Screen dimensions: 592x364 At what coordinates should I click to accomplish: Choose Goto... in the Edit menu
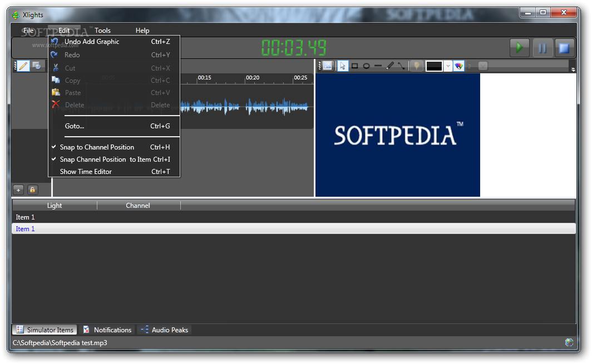coord(114,126)
